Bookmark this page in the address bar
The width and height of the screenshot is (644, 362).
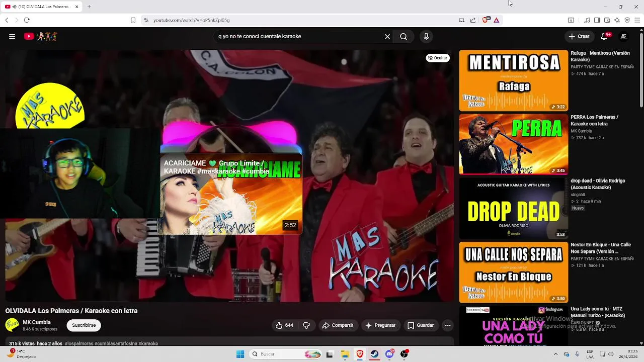[133, 20]
